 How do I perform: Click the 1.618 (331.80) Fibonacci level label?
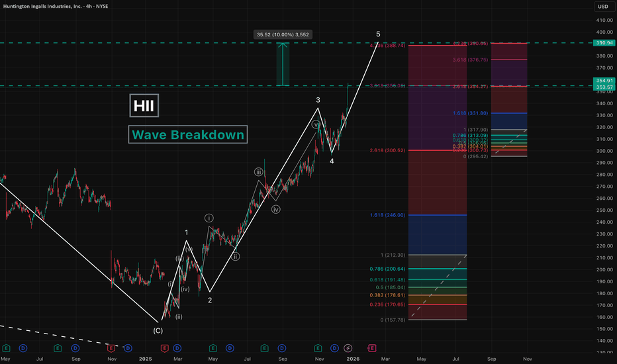(x=470, y=113)
